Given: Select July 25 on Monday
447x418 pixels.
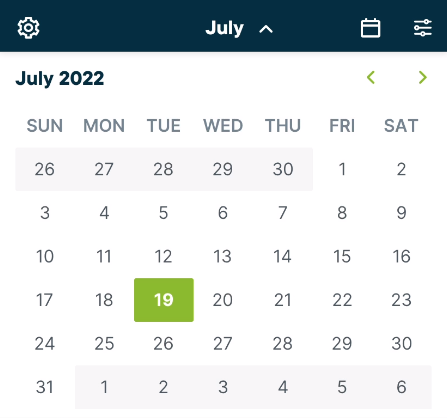Looking at the screenshot, I should pyautogui.click(x=104, y=343).
